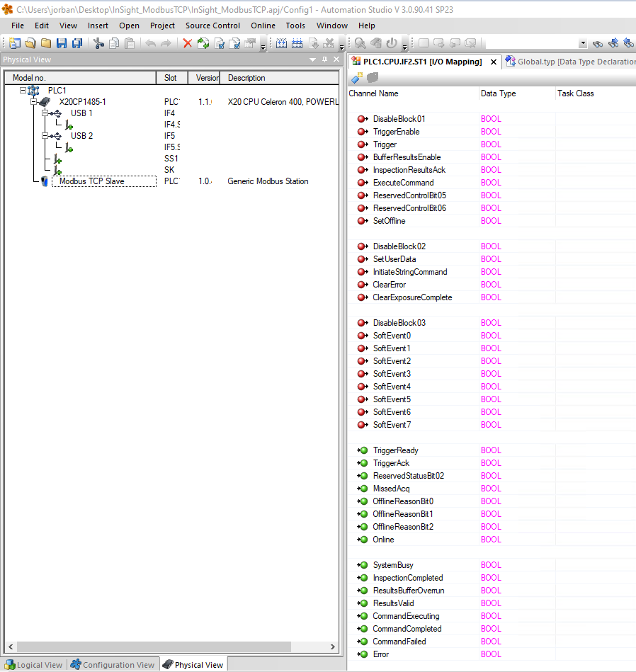This screenshot has height=672, width=636.
Task: Select the Cut tool on the toolbar
Action: (98, 43)
